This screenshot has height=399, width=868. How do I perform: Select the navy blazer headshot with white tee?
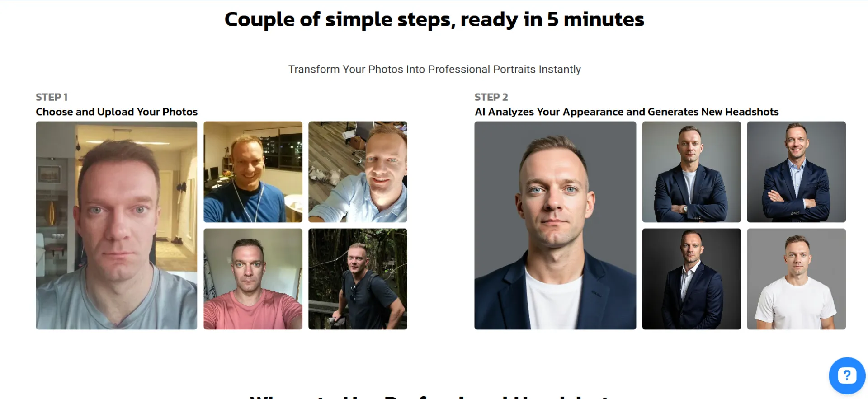click(x=691, y=172)
